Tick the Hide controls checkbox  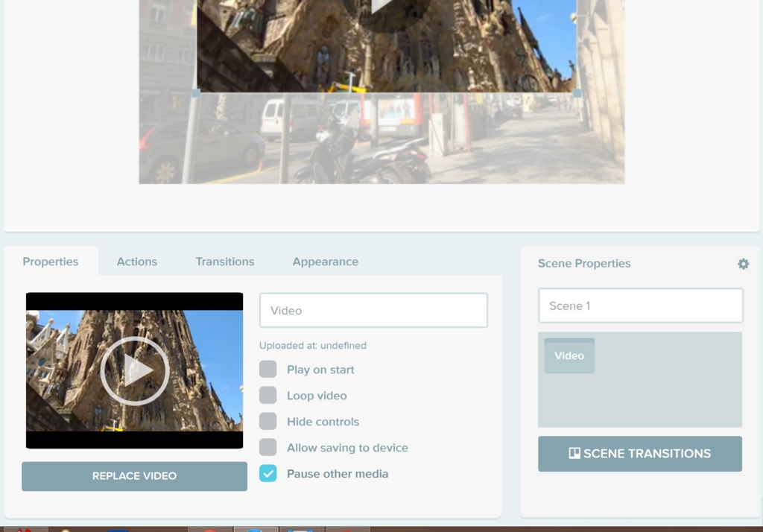tap(268, 421)
